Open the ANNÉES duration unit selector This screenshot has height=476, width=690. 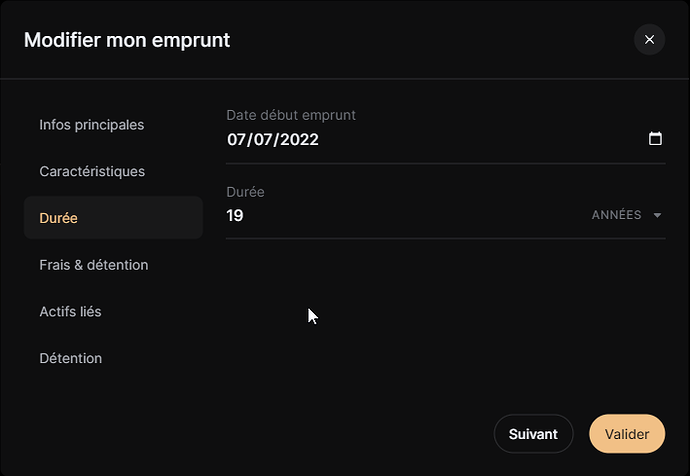pos(617,215)
